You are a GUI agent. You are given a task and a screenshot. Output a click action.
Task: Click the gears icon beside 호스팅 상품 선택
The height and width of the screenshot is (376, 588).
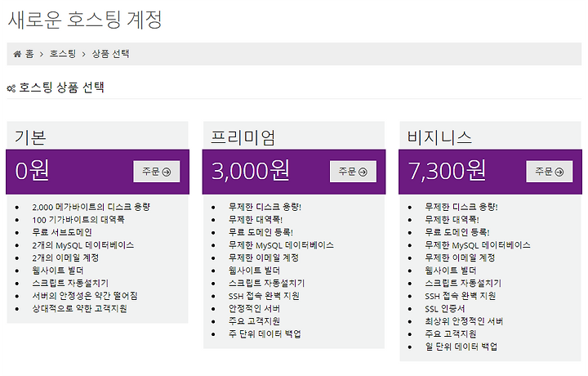pyautogui.click(x=11, y=88)
